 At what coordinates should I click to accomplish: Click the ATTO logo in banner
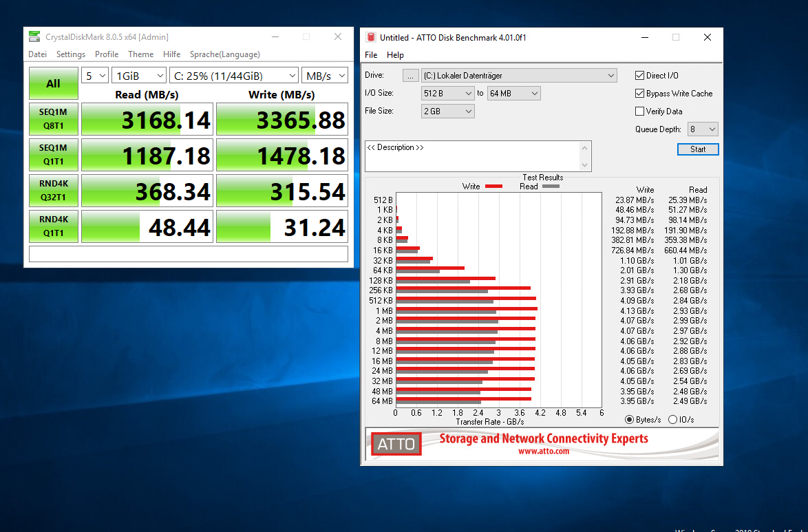(x=396, y=444)
